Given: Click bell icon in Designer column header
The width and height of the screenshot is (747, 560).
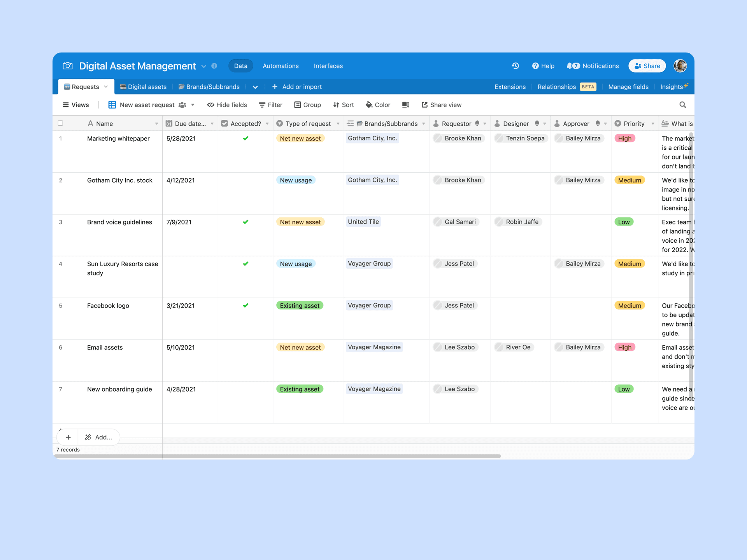Looking at the screenshot, I should click(x=537, y=123).
